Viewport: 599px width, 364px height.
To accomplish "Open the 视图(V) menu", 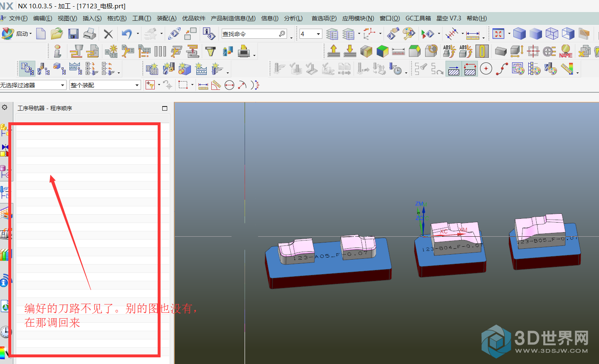I will point(67,18).
